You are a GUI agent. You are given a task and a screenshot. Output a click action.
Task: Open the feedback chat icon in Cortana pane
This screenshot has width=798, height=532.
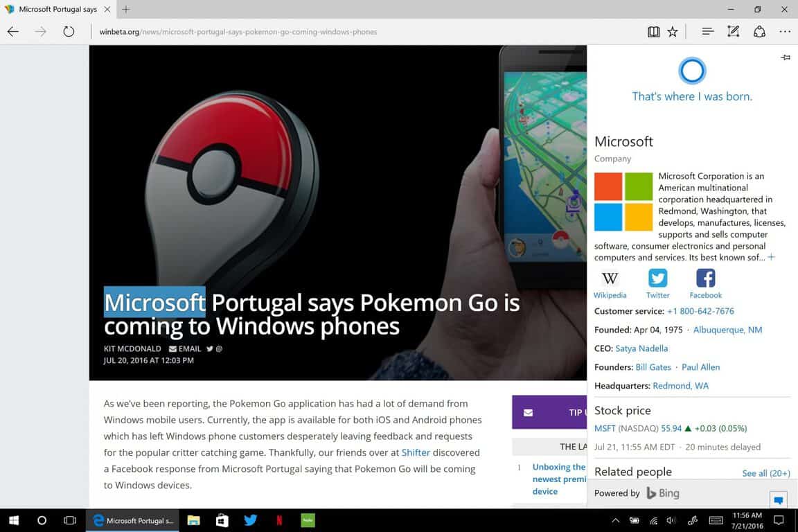(x=778, y=499)
